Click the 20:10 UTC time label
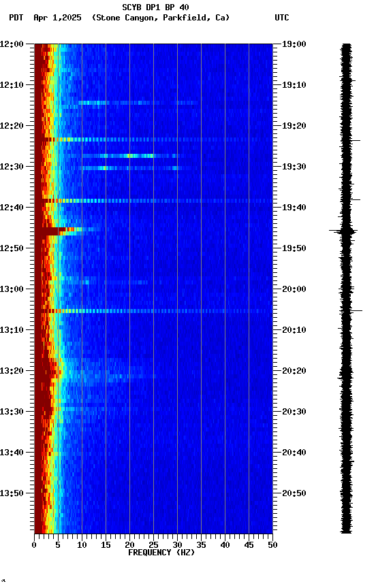 (x=294, y=330)
